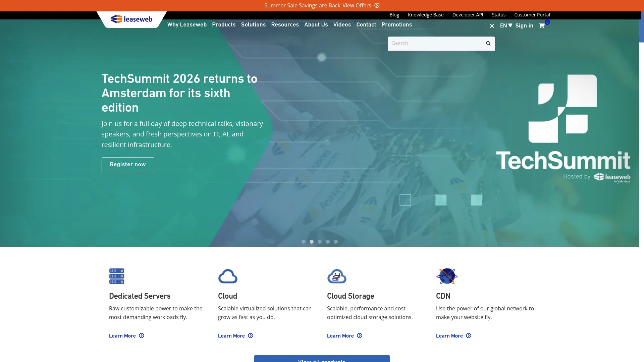Click the Cloud heading

pos(227,296)
